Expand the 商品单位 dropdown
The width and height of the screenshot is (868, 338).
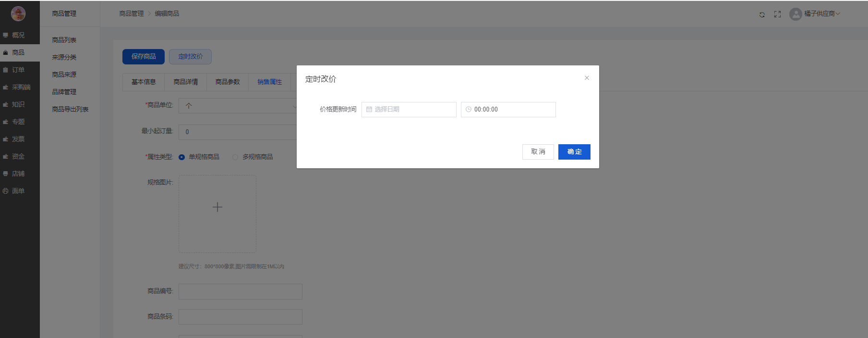point(239,106)
